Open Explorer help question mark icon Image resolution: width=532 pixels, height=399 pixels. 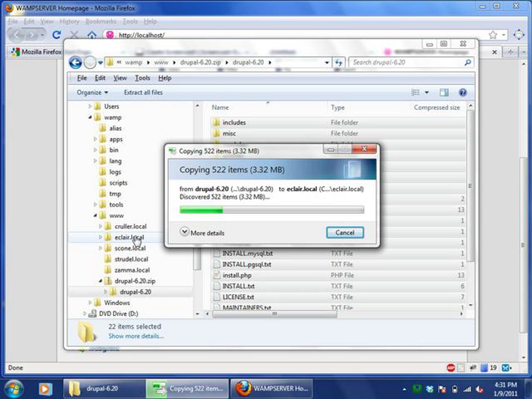pyautogui.click(x=462, y=93)
